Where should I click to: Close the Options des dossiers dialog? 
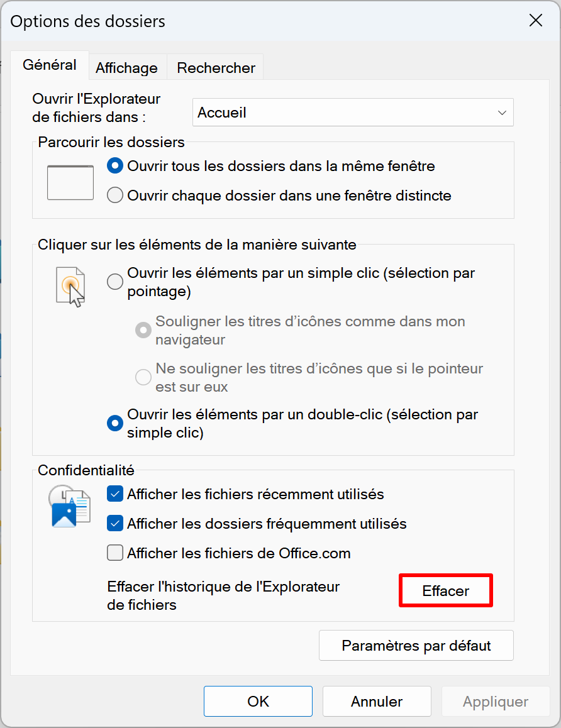[535, 20]
